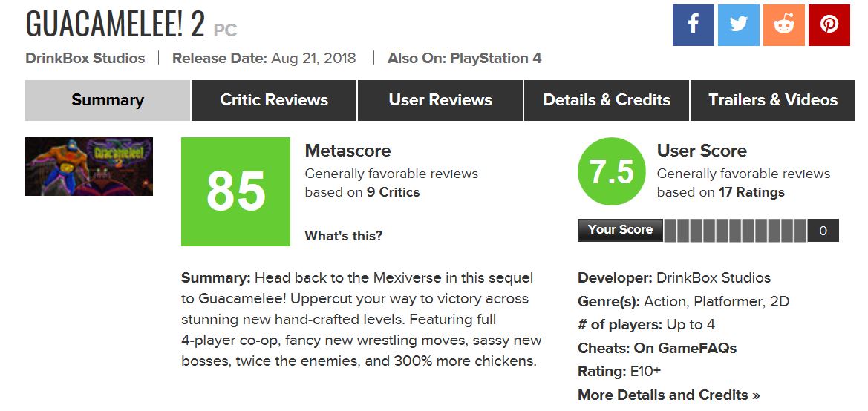Click the green 85 Metascore box
The width and height of the screenshot is (868, 411).
coord(235,191)
